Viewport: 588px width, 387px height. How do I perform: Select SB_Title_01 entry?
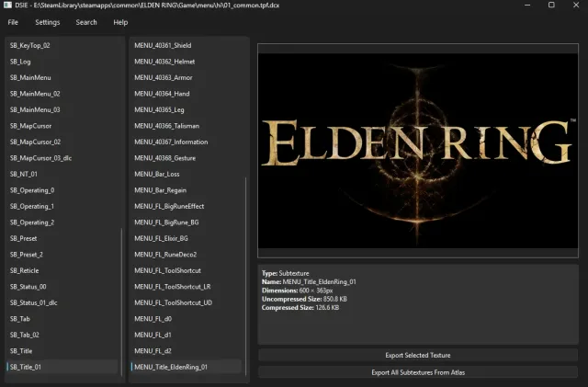pyautogui.click(x=62, y=367)
